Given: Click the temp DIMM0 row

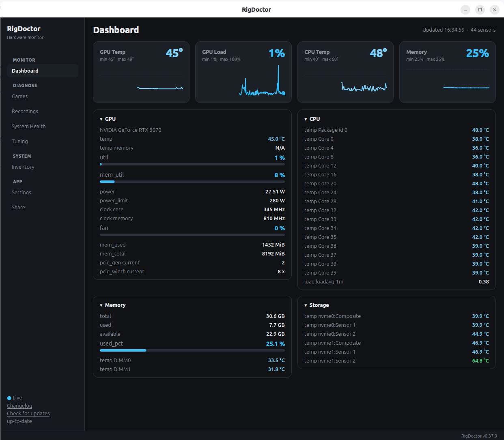Looking at the screenshot, I should click(x=192, y=361).
